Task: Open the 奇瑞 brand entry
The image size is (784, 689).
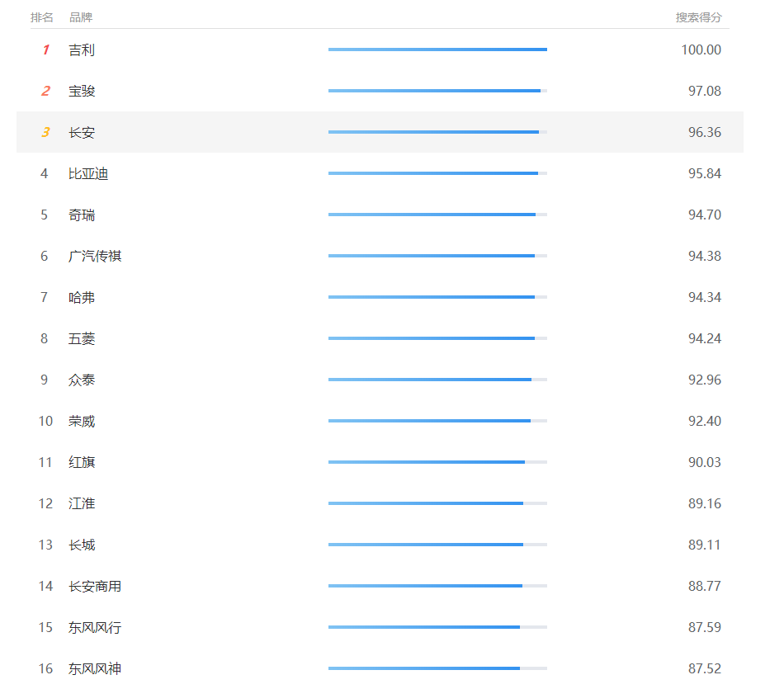Action: point(82,215)
